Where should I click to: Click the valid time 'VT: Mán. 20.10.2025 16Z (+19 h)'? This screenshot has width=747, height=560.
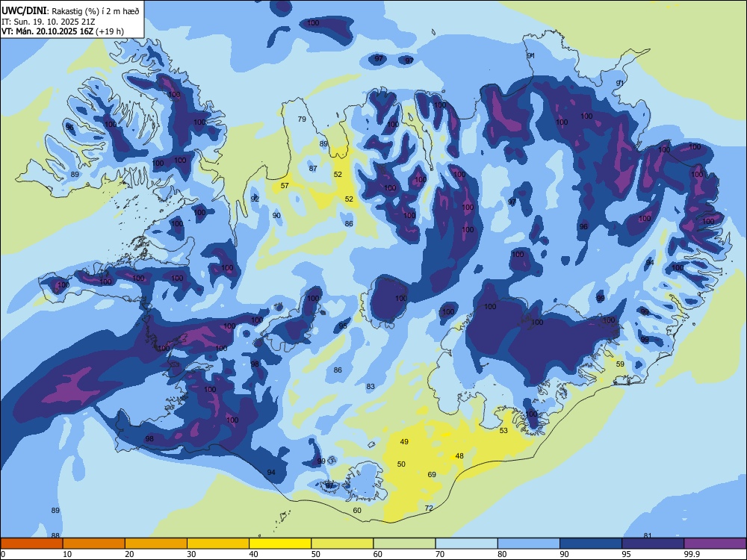click(x=63, y=31)
